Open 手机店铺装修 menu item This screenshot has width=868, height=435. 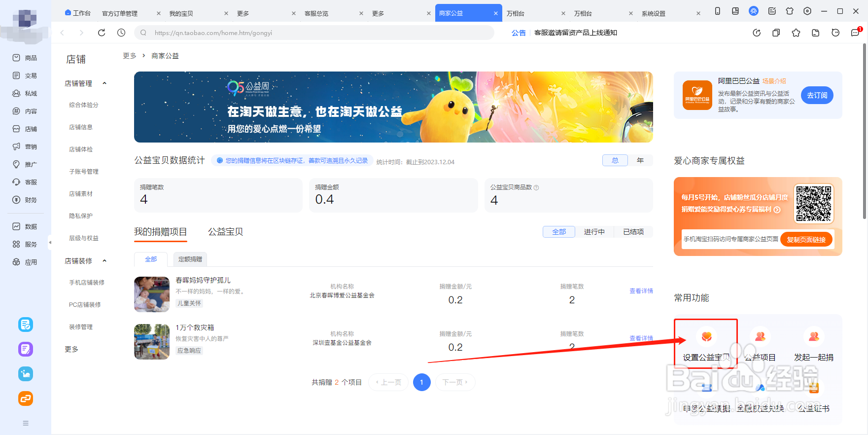click(x=87, y=283)
